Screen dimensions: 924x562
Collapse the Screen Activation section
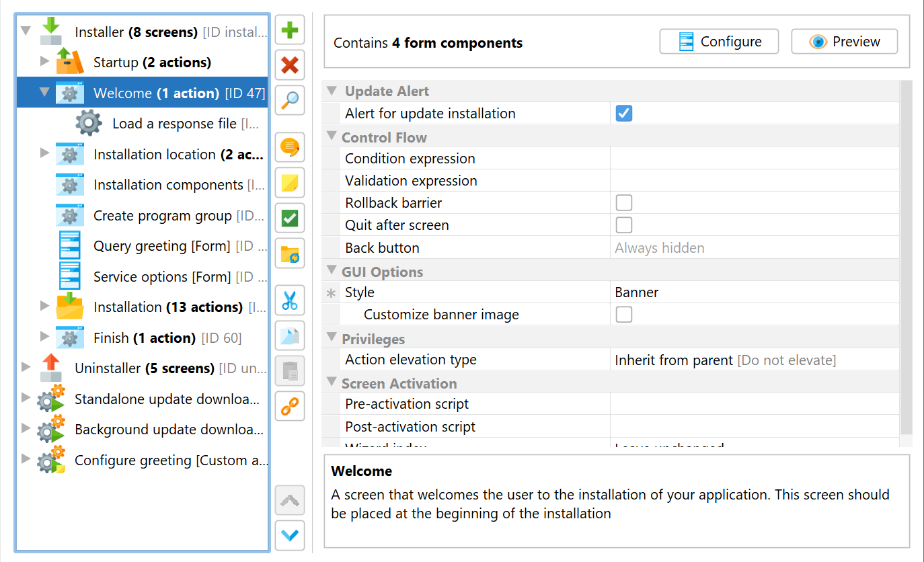(x=331, y=383)
